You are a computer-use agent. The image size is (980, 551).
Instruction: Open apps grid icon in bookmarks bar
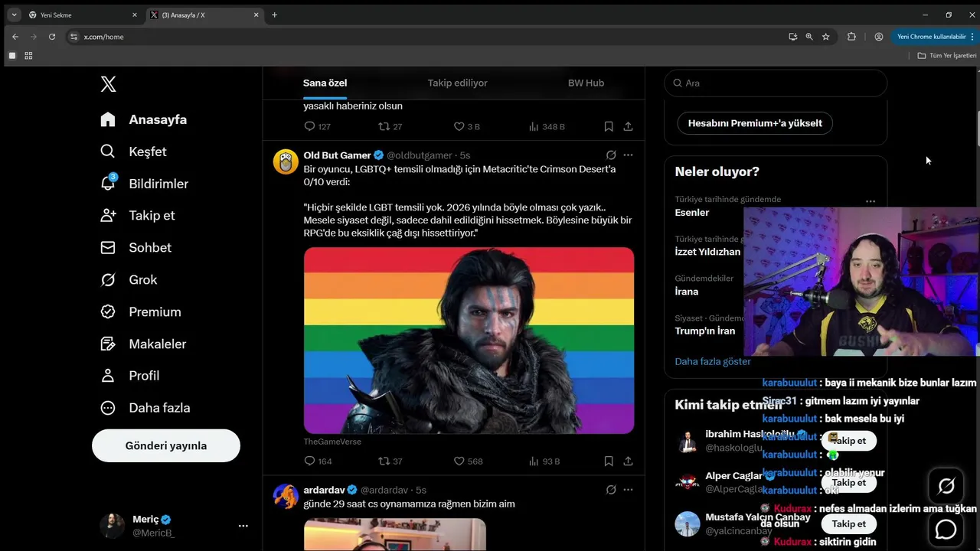coord(28,56)
